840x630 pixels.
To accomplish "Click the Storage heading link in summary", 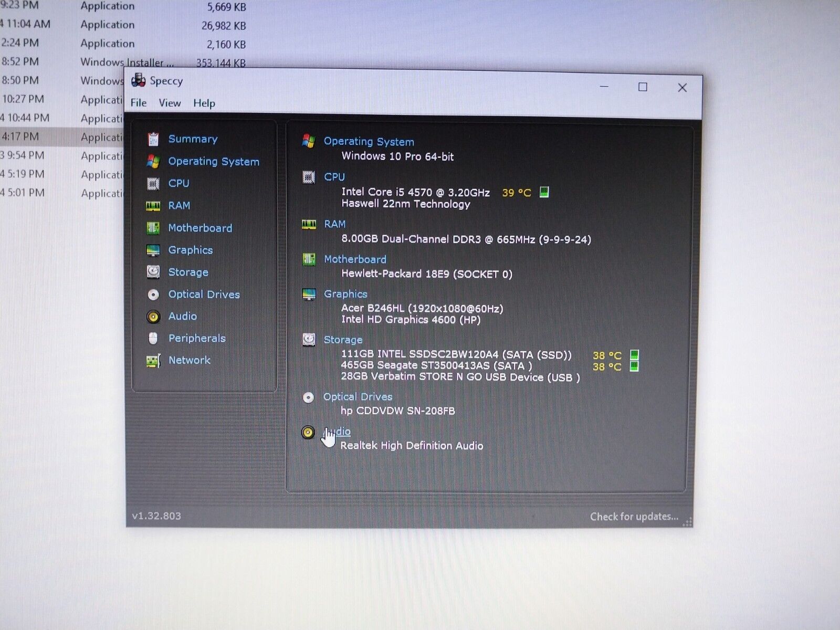I will tap(343, 340).
